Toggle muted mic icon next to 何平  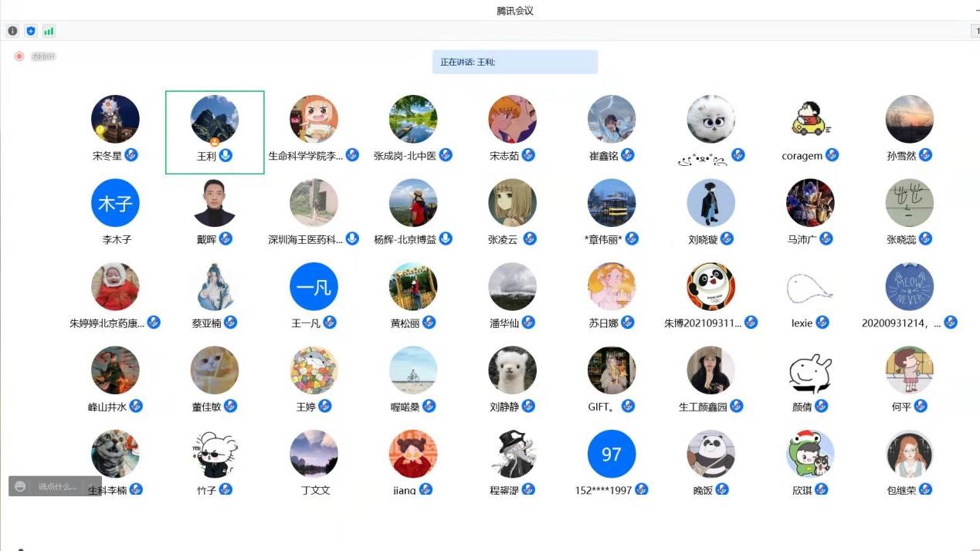921,406
